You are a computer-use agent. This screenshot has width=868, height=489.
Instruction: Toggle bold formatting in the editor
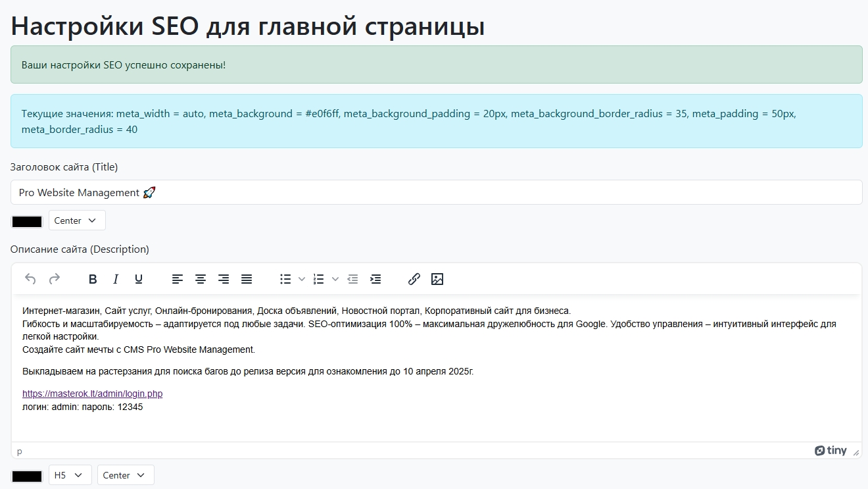click(x=93, y=279)
